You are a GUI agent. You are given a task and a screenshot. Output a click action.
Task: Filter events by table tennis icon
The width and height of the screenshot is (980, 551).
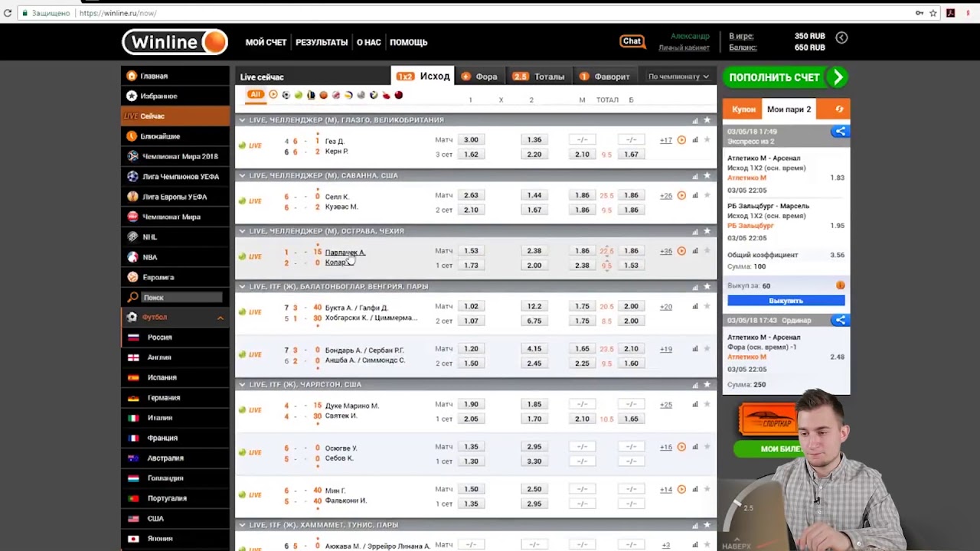coord(386,95)
